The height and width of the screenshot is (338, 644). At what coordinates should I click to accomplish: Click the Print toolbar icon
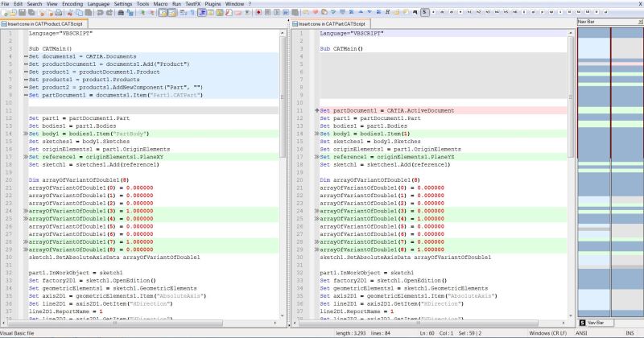[59, 13]
